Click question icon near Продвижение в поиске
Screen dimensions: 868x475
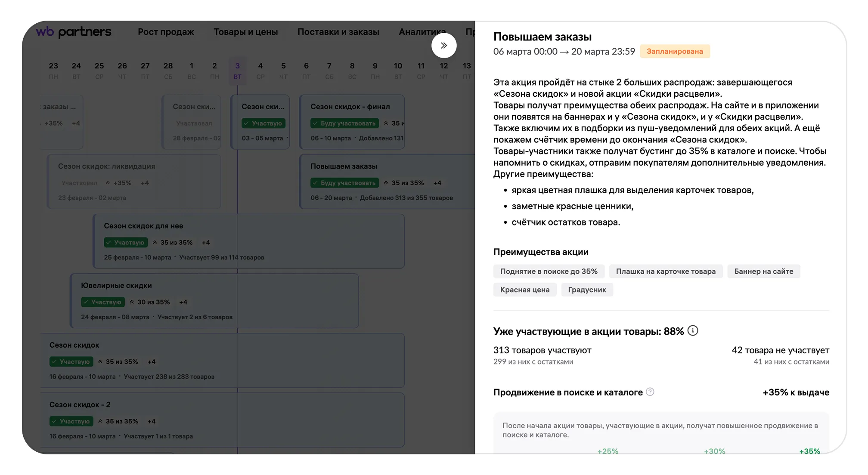tap(650, 392)
